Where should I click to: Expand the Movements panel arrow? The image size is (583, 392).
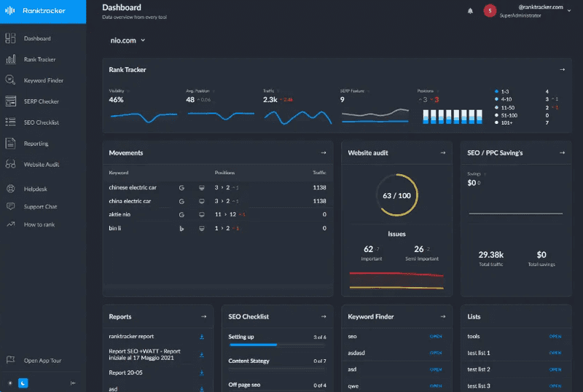tap(323, 153)
